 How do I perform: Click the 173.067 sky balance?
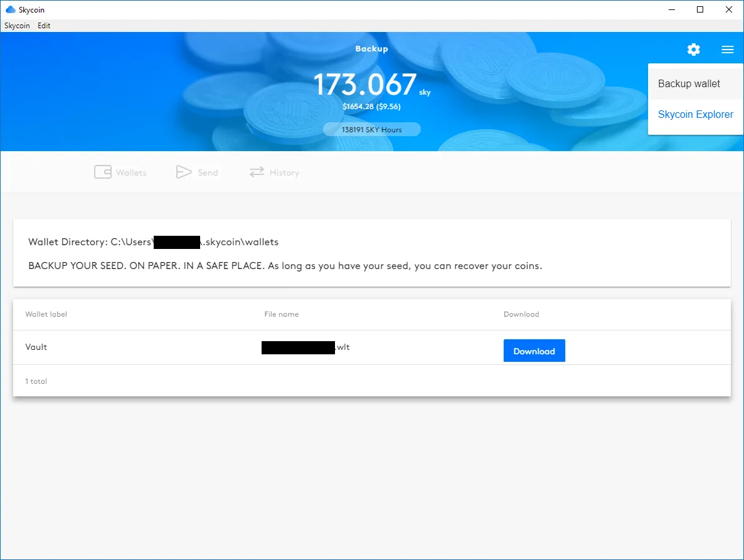(x=371, y=85)
